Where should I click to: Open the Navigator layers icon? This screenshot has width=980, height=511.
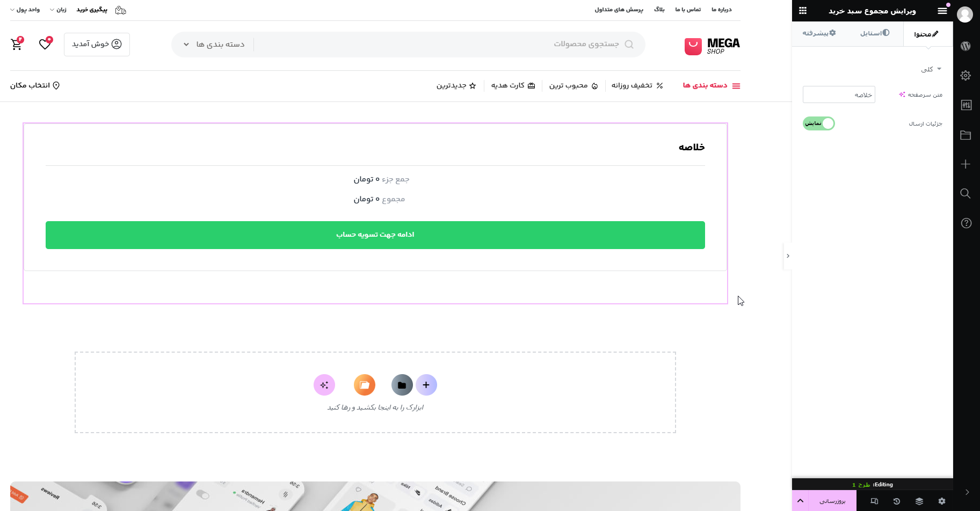tap(919, 501)
